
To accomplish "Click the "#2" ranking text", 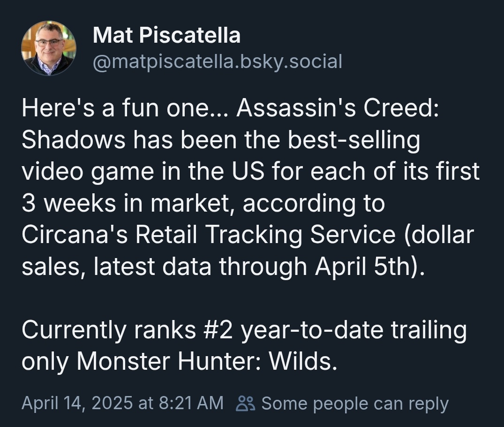I will click(217, 330).
